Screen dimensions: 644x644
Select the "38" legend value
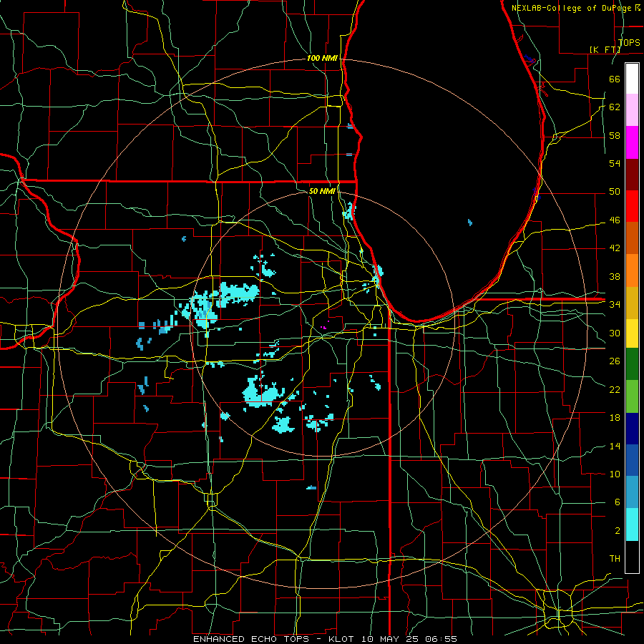coord(615,276)
